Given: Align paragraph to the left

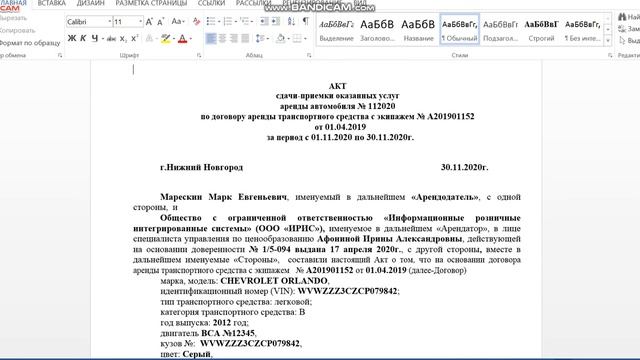Looking at the screenshot, I should coord(211,38).
